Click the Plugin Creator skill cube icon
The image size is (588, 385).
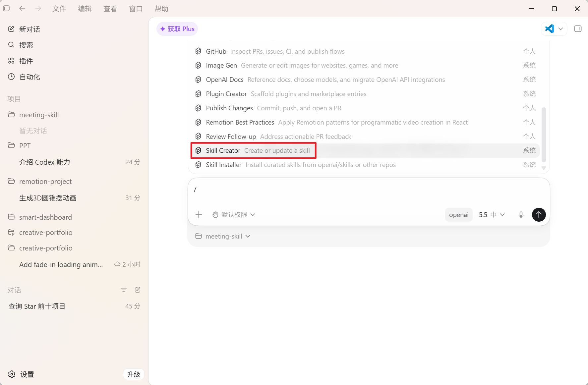[198, 94]
